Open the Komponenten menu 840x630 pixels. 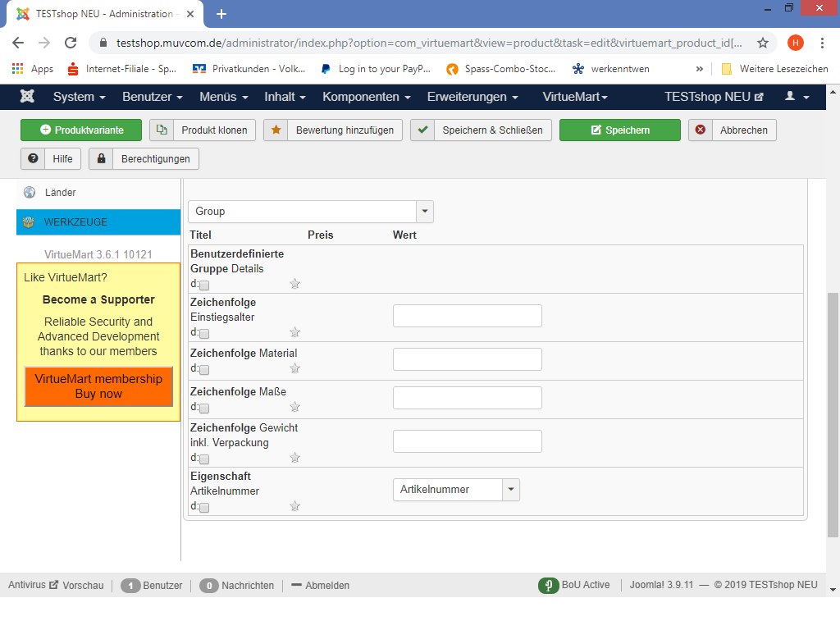coord(366,97)
